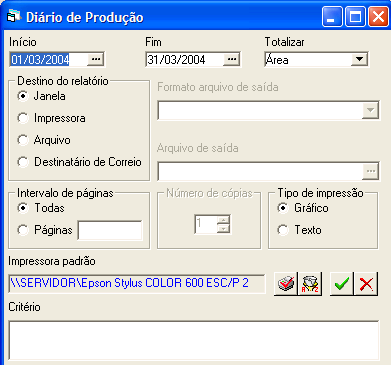Select the Páginas radio option
This screenshot has width=391, height=365.
coord(23,230)
